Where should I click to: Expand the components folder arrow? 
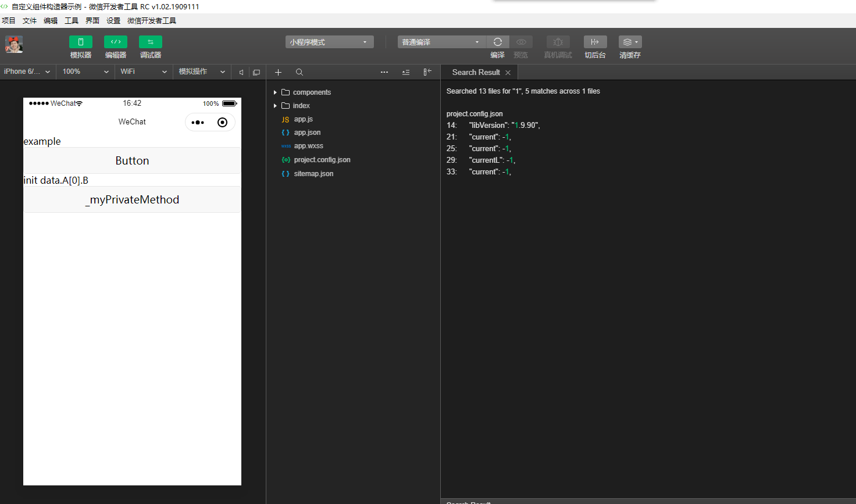point(275,92)
